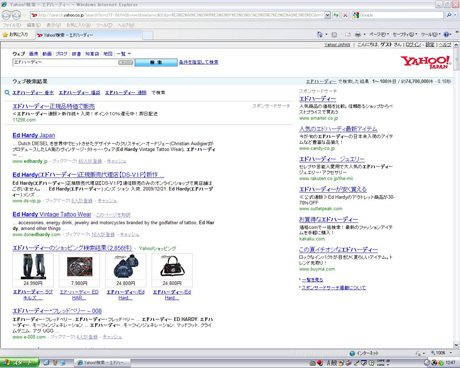Click the IE Forward navigation button
The width and height of the screenshot is (460, 368).
coord(16,15)
